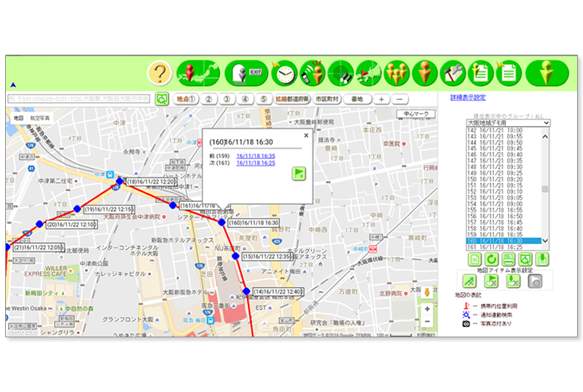583x392 pixels.
Task: Click the ② location preset button
Action: (208, 99)
